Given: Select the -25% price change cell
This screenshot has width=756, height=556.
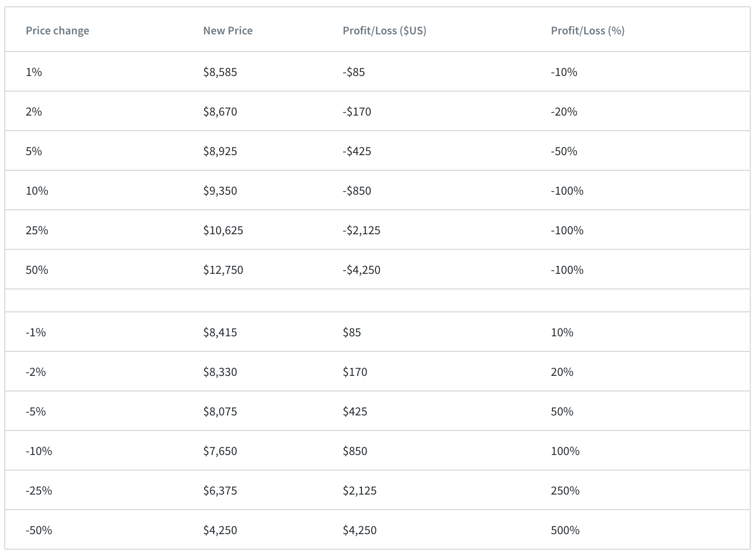Looking at the screenshot, I should click(39, 491).
